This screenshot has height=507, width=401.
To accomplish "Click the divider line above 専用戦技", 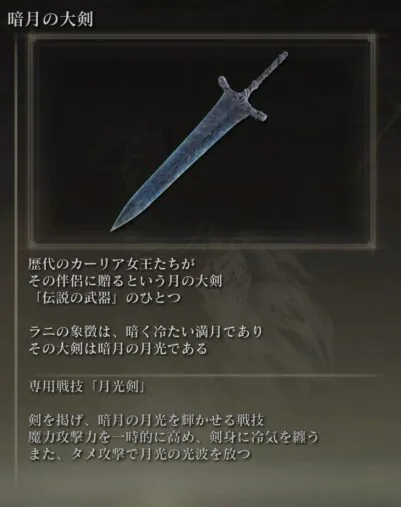I will (203, 375).
